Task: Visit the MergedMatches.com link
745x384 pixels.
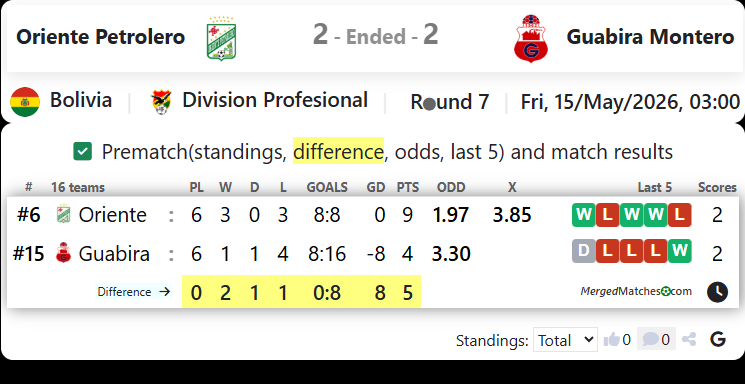Action: pyautogui.click(x=636, y=291)
